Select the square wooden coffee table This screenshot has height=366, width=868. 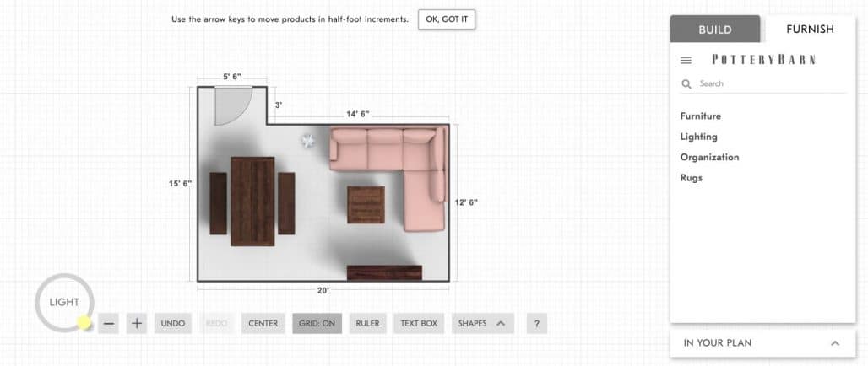(366, 205)
